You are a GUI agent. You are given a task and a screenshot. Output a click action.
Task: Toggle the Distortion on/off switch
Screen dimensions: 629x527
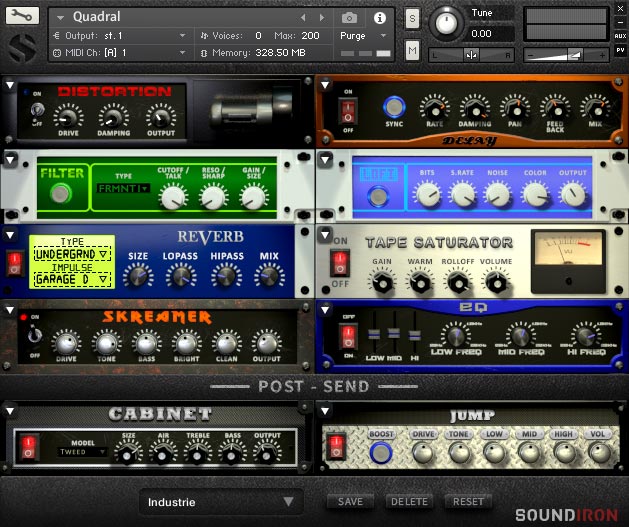(x=37, y=109)
